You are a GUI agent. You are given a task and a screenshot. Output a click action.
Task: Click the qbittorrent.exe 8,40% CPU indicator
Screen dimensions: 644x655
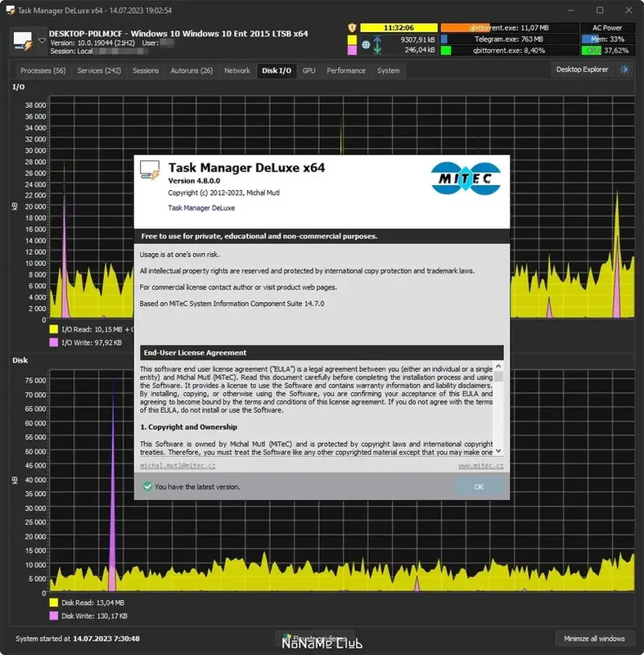(509, 50)
